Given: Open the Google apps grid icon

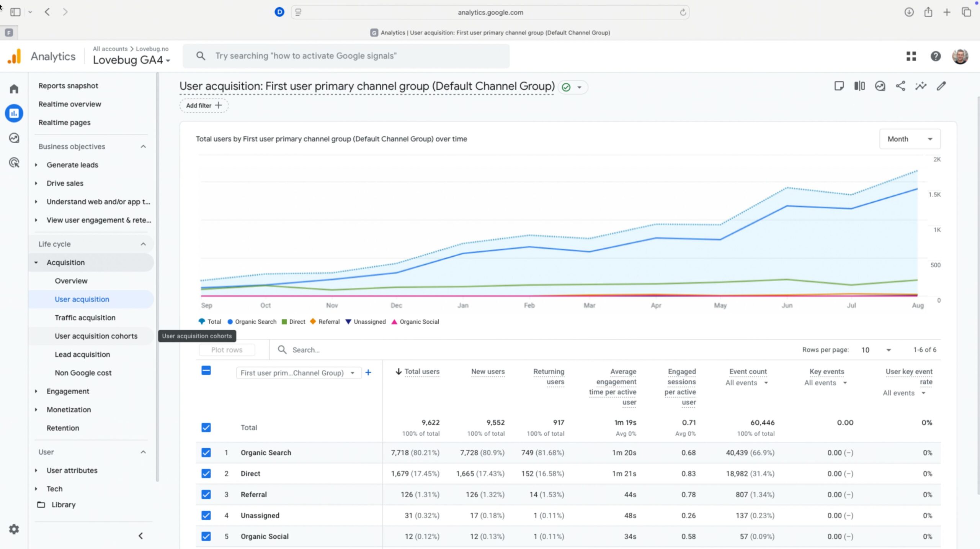Looking at the screenshot, I should coord(911,56).
